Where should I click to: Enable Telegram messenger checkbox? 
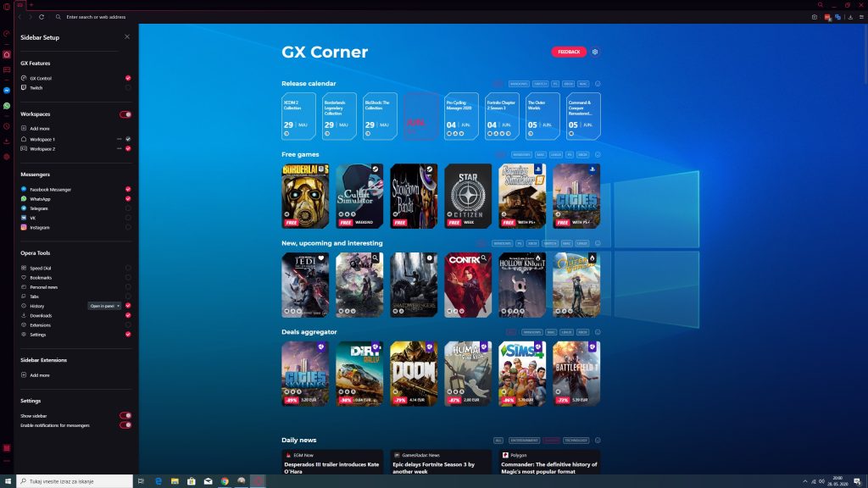pyautogui.click(x=128, y=208)
